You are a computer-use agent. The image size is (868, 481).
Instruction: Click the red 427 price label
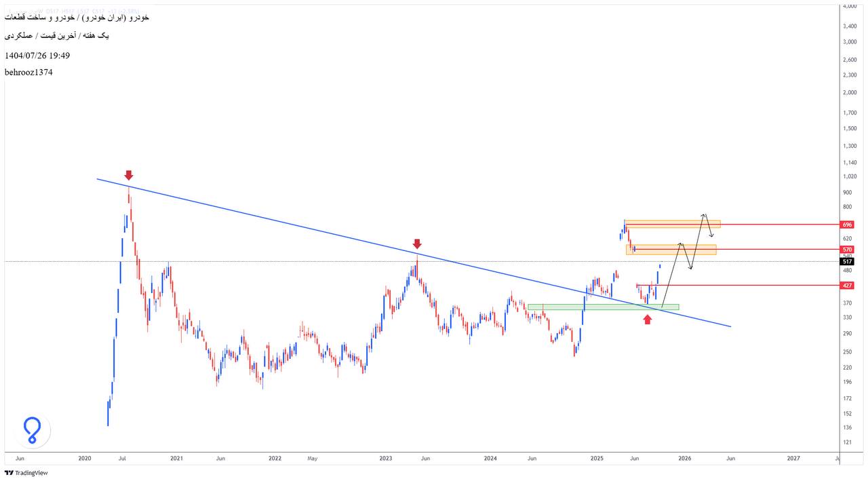click(x=847, y=286)
